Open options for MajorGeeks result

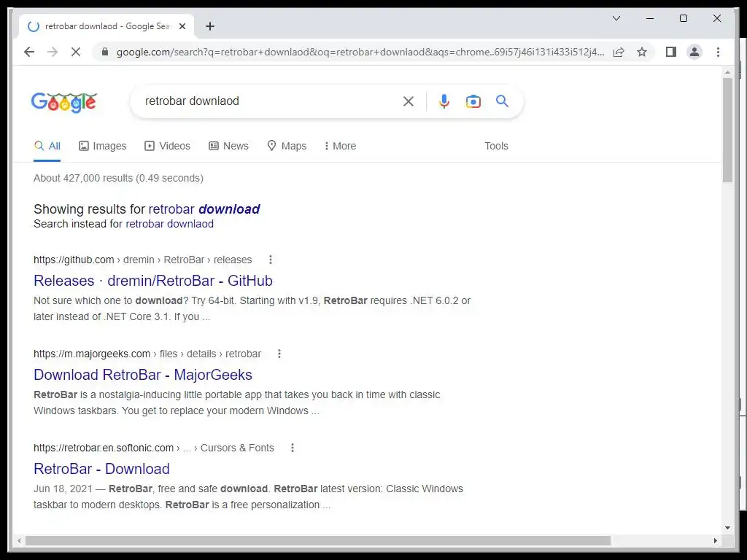coord(279,354)
